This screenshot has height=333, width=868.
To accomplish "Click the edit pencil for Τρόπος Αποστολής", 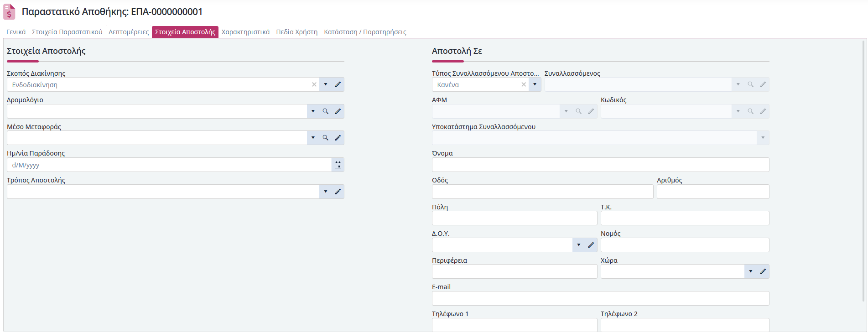I will (338, 192).
